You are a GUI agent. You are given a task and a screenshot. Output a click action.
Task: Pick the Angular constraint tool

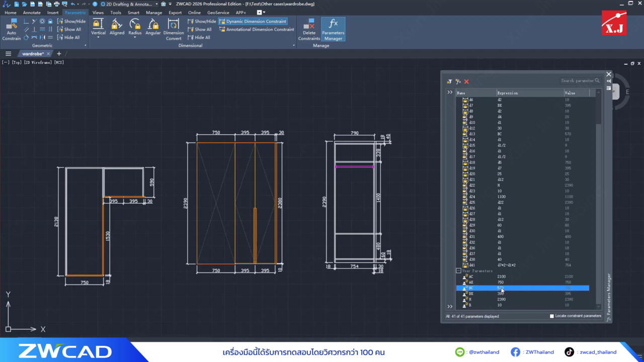click(x=153, y=27)
